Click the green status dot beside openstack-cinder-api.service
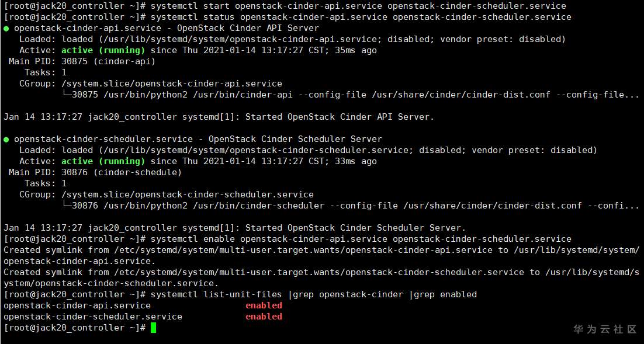Screen dimensions: 644x344 click(6, 28)
